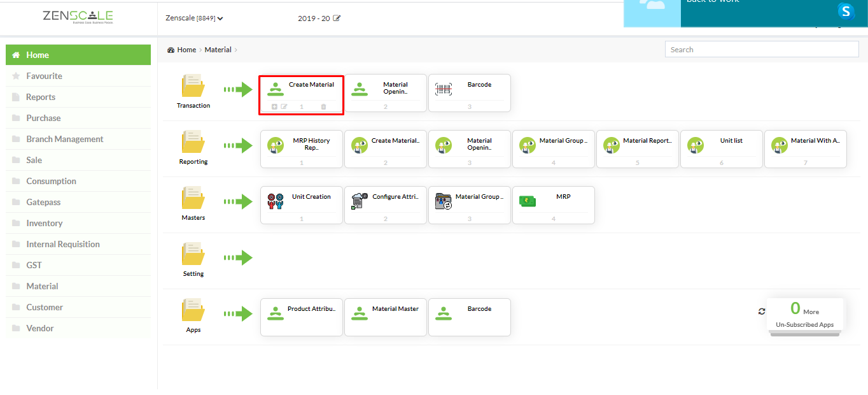Open the Configure Attri.. master card
This screenshot has width=868, height=395.
[x=386, y=205]
